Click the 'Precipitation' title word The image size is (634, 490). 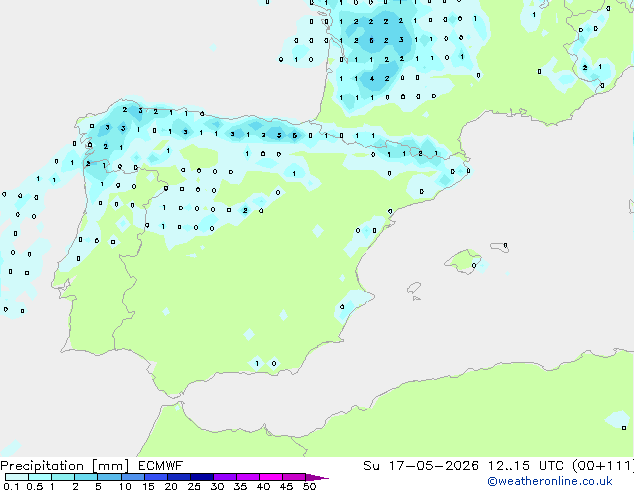coord(42,466)
